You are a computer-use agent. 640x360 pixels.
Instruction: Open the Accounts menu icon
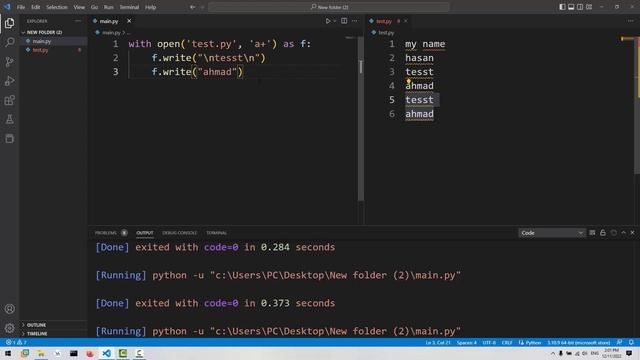pos(9,309)
